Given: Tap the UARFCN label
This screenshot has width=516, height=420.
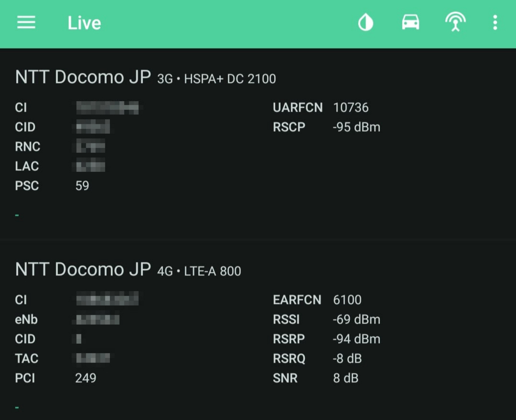Looking at the screenshot, I should [297, 108].
